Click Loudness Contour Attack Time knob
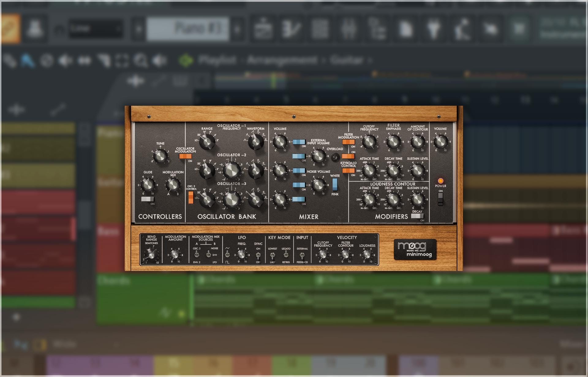588x377 pixels. click(369, 200)
